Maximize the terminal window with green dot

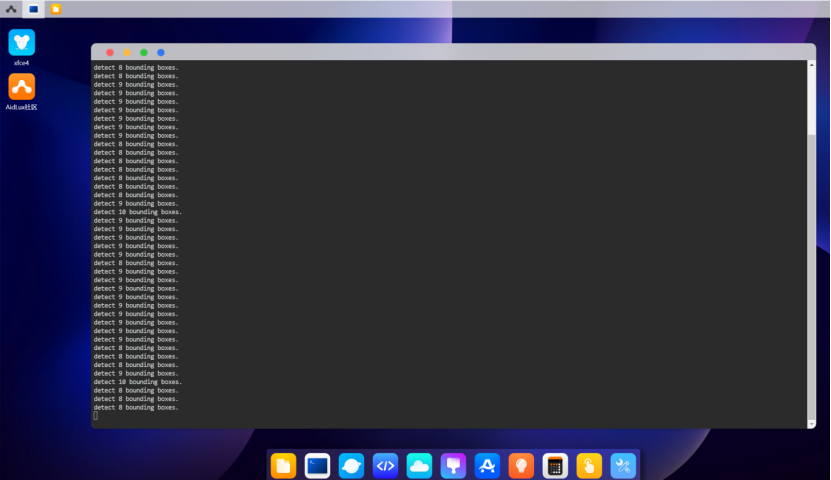click(x=144, y=52)
